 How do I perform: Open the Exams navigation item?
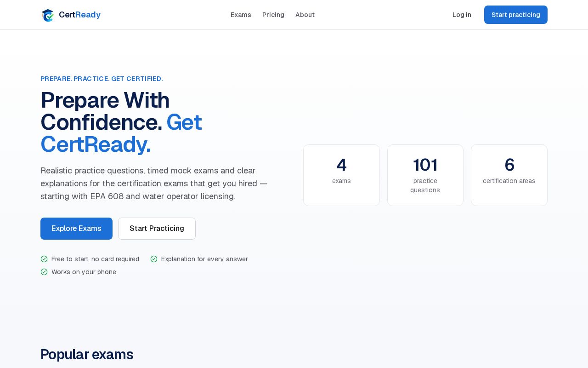click(x=241, y=15)
